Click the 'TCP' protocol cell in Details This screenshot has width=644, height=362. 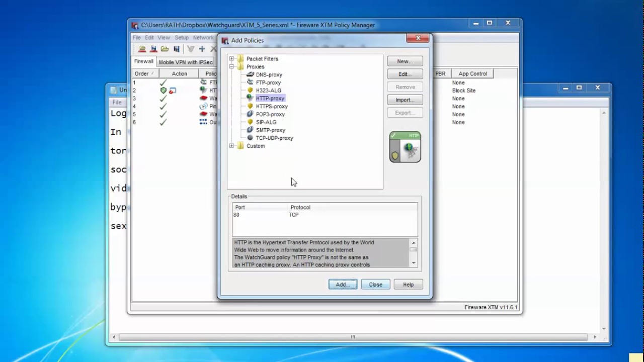293,215
